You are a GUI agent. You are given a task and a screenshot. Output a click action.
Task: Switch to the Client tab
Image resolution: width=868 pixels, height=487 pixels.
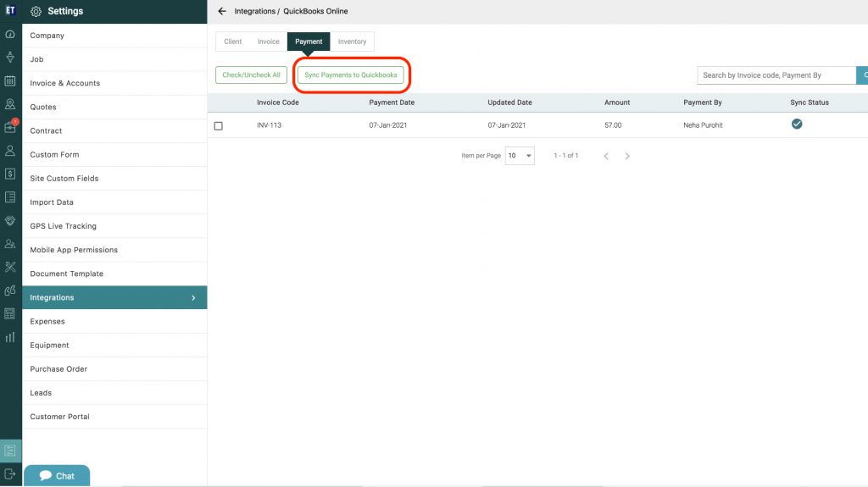pyautogui.click(x=232, y=42)
